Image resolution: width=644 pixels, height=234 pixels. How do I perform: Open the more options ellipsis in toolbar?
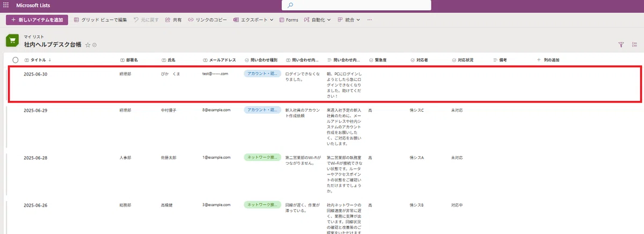[369, 20]
